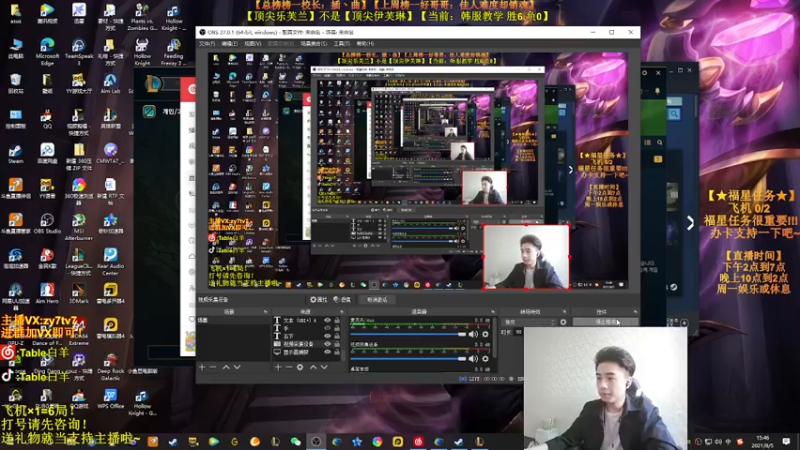The height and width of the screenshot is (450, 800).
Task: Open Aim Hero desktop icon
Action: click(x=47, y=293)
